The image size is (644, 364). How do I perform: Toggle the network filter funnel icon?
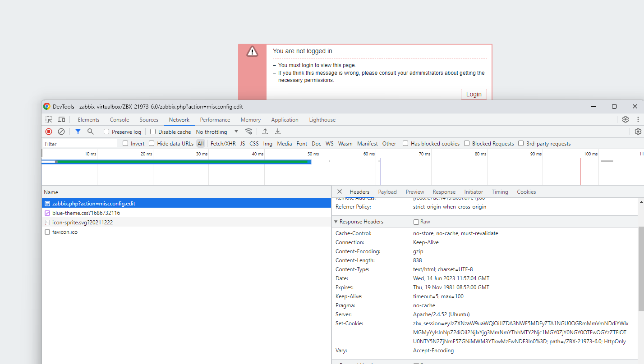click(x=78, y=132)
